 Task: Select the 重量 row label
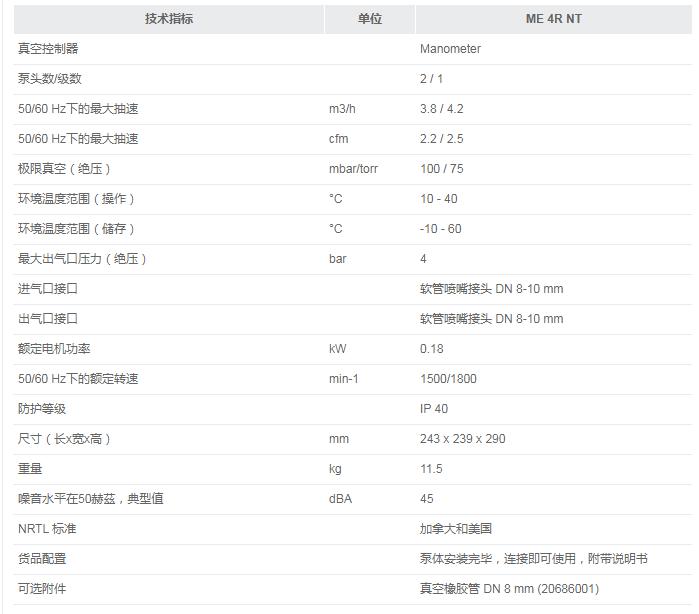tap(30, 469)
